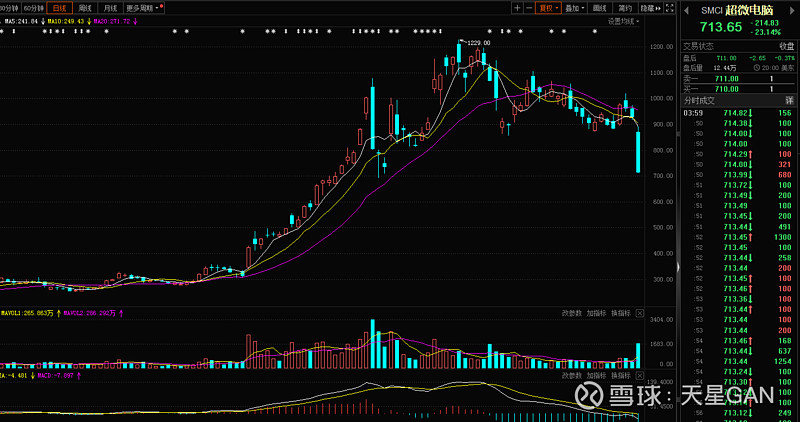This screenshot has height=422, width=800.
Task: Open the 叠加 overlay dropdown
Action: coord(574,8)
